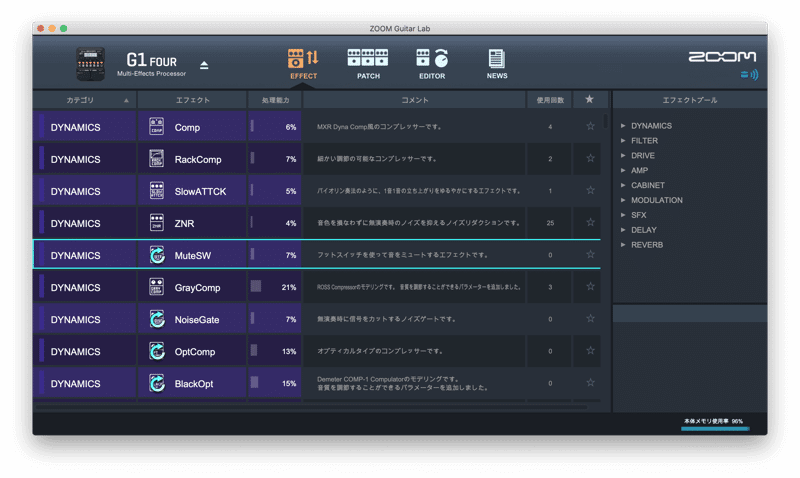Sort by the 処理能力 column header
The width and height of the screenshot is (800, 478).
pyautogui.click(x=275, y=100)
